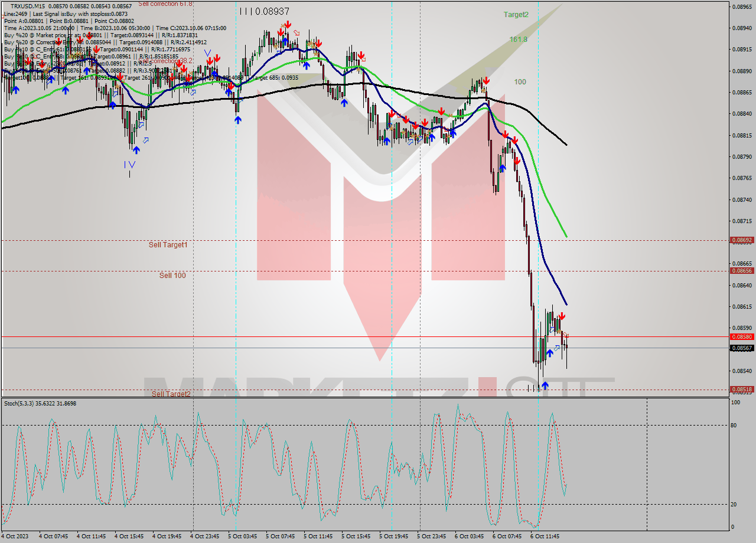Click the Sell 100 text label
Screen dimensions: 756x543
171,276
